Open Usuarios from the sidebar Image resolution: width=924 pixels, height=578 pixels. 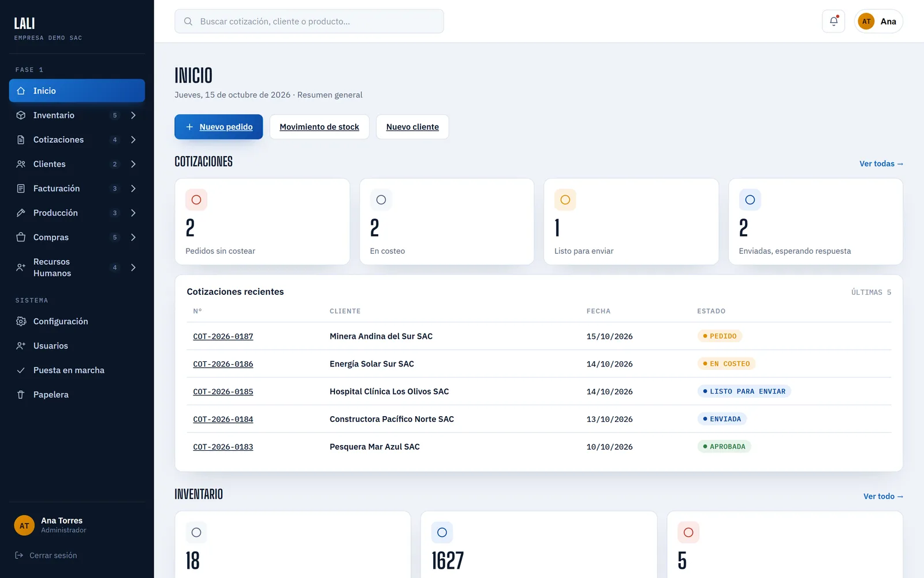tap(77, 346)
